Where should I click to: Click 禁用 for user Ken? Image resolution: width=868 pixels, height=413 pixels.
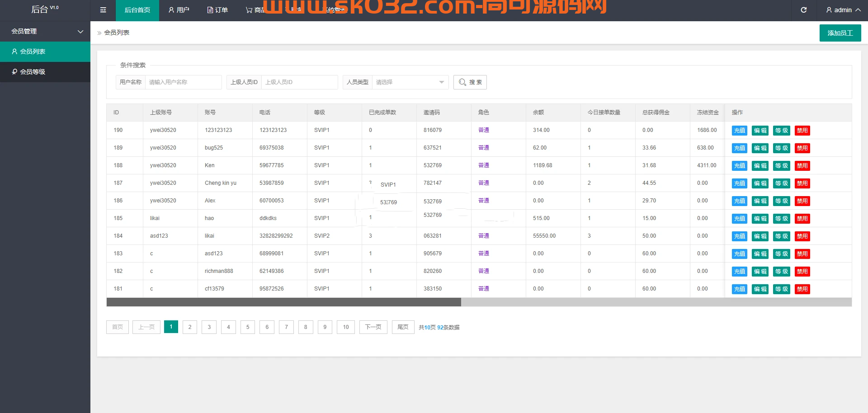pyautogui.click(x=802, y=166)
